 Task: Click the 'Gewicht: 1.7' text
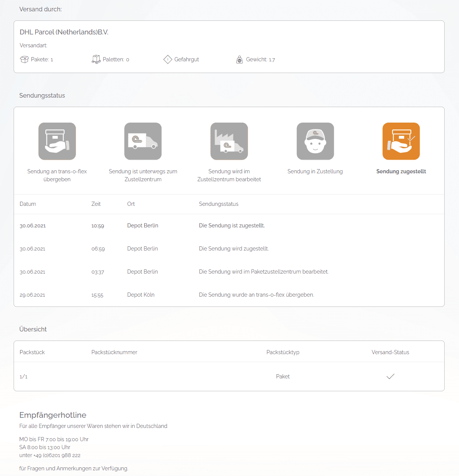click(261, 59)
